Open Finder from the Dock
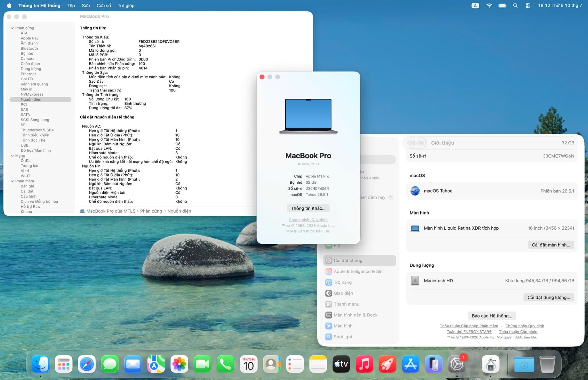 [x=40, y=364]
